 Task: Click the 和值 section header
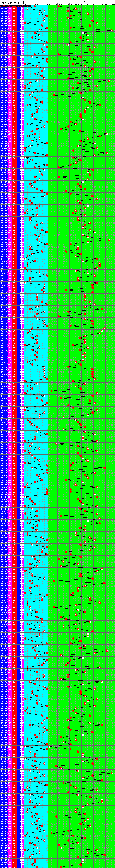tap(81, 1)
